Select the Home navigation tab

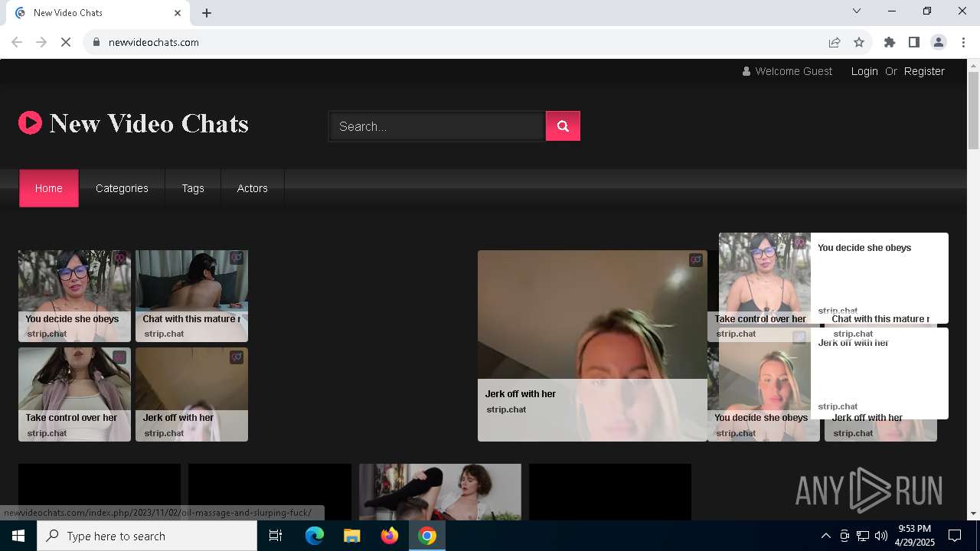click(49, 188)
